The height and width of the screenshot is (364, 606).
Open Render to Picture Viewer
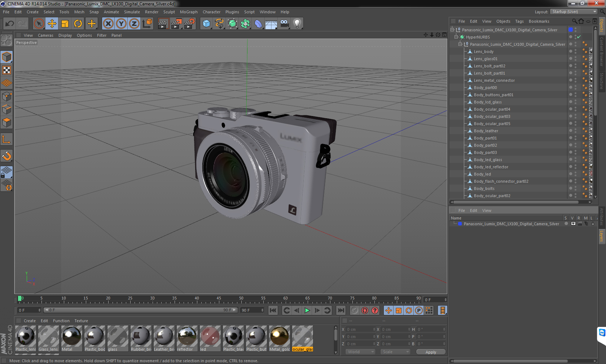point(176,24)
